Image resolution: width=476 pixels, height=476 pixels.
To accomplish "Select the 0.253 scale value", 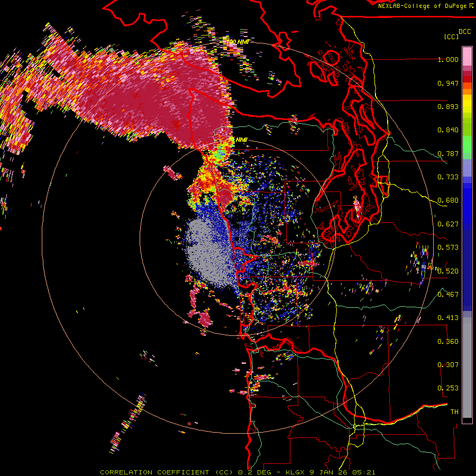I will (448, 388).
